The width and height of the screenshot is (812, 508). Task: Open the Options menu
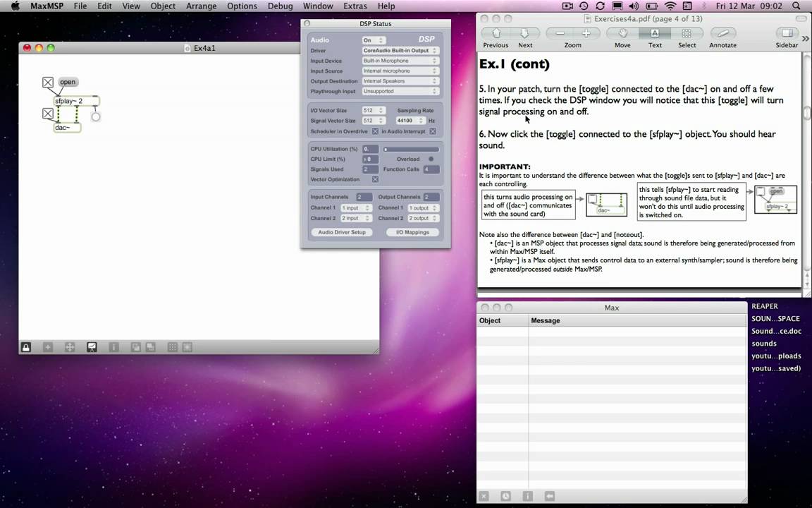[242, 6]
